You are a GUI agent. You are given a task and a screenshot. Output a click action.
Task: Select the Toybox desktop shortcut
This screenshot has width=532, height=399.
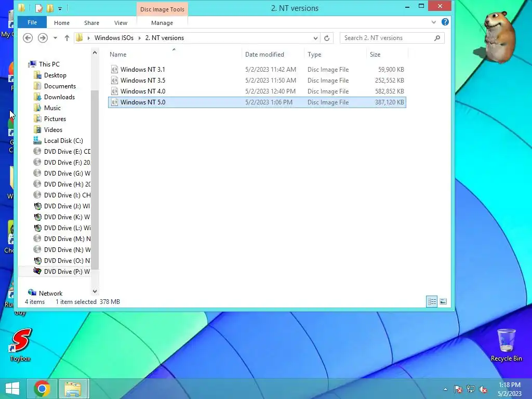click(20, 345)
